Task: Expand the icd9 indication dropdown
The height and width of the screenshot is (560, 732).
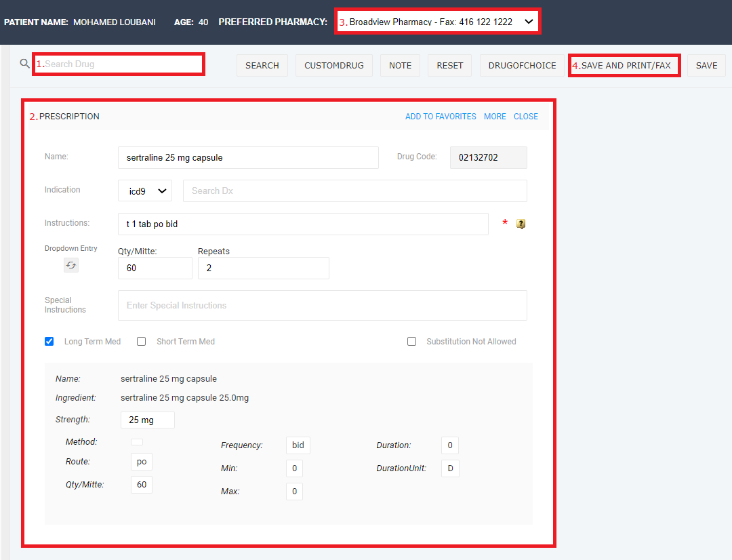Action: (x=145, y=191)
